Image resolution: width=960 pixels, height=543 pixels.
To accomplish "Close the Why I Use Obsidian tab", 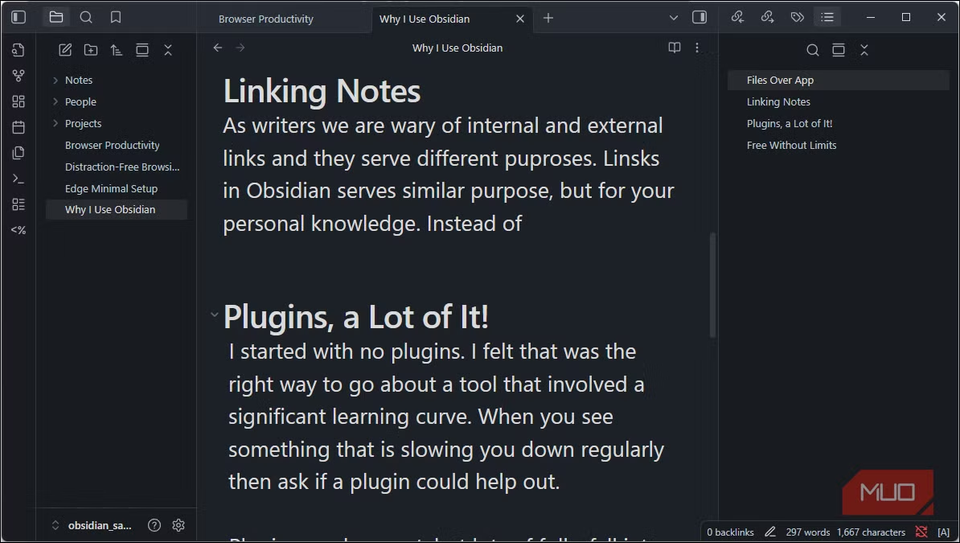I will point(520,19).
